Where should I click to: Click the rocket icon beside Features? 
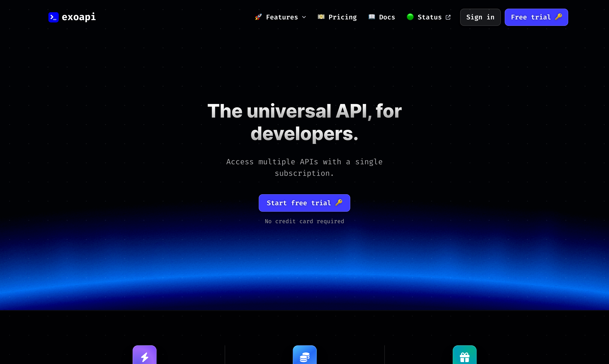(x=258, y=17)
